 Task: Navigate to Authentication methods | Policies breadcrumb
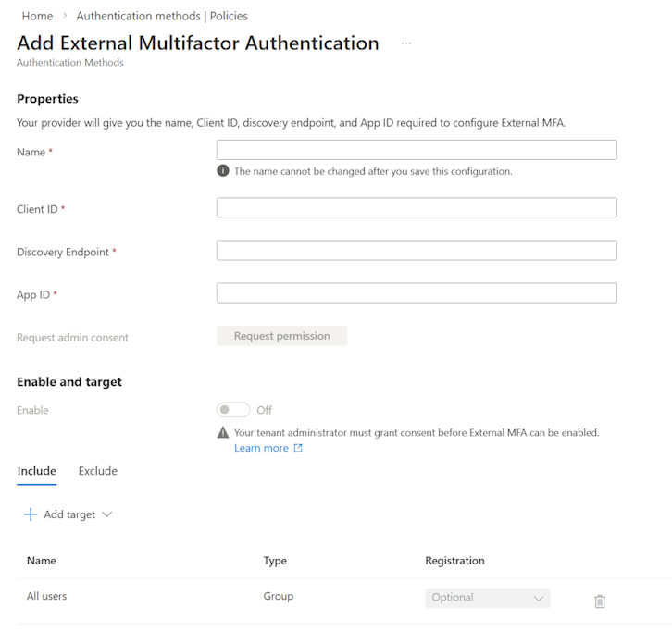point(162,16)
